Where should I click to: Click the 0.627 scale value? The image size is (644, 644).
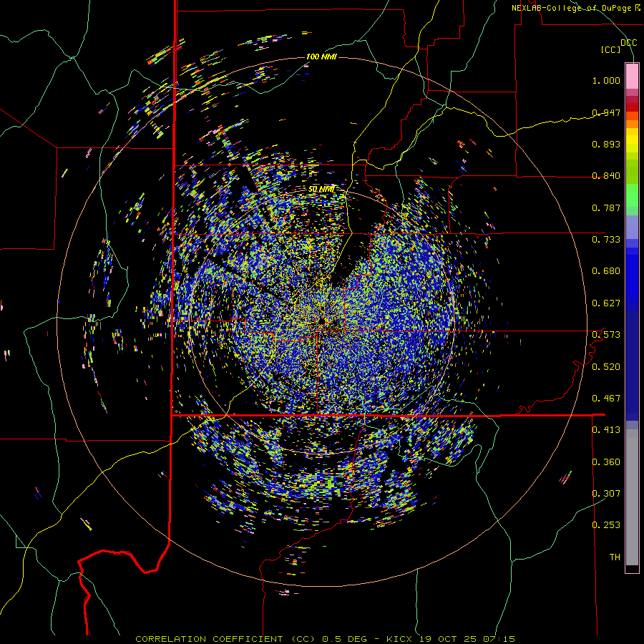coord(606,303)
